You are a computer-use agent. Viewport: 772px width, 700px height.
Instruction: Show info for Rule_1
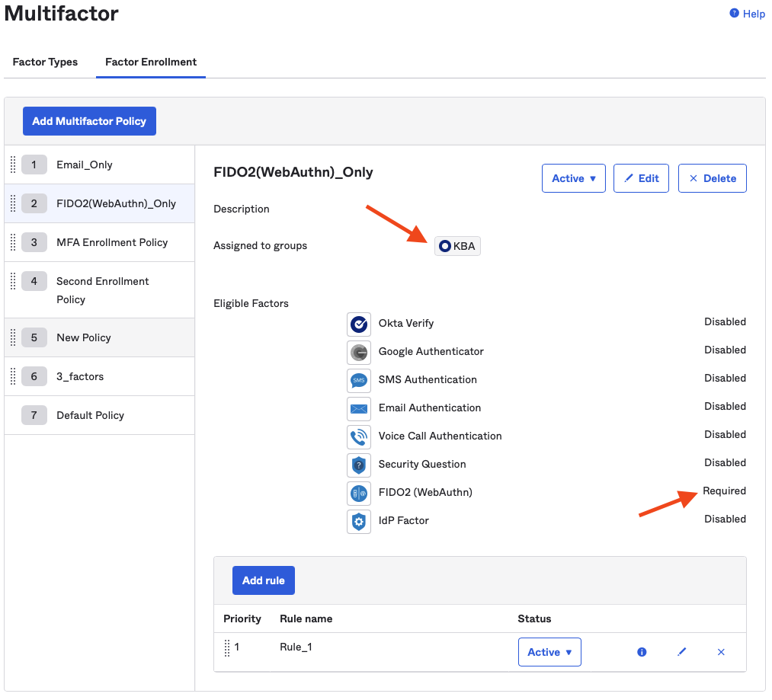pyautogui.click(x=642, y=652)
